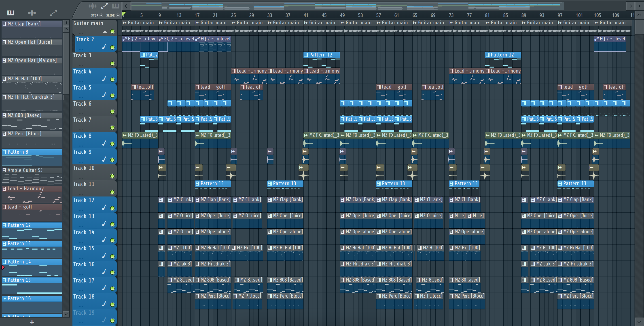Enable STEP edit mode
Viewport: 644px width, 326px height.
click(x=101, y=15)
